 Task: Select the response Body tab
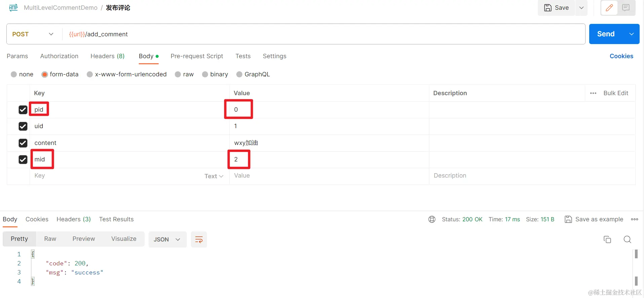[x=10, y=219]
